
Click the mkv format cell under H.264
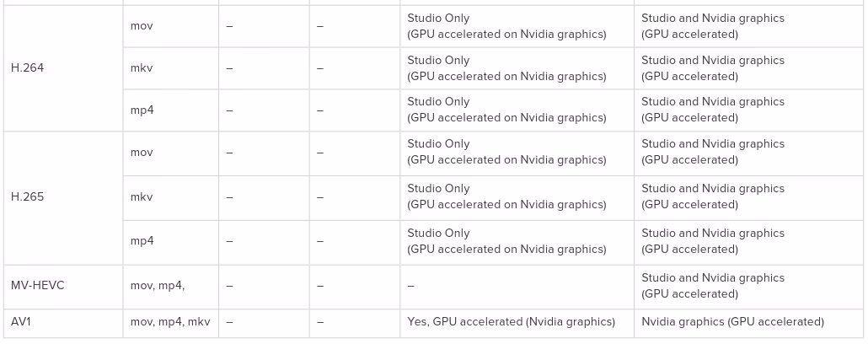[x=141, y=68]
